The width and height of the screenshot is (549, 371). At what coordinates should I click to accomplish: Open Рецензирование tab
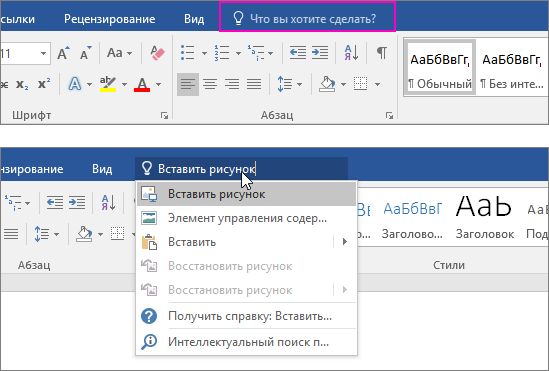point(110,19)
